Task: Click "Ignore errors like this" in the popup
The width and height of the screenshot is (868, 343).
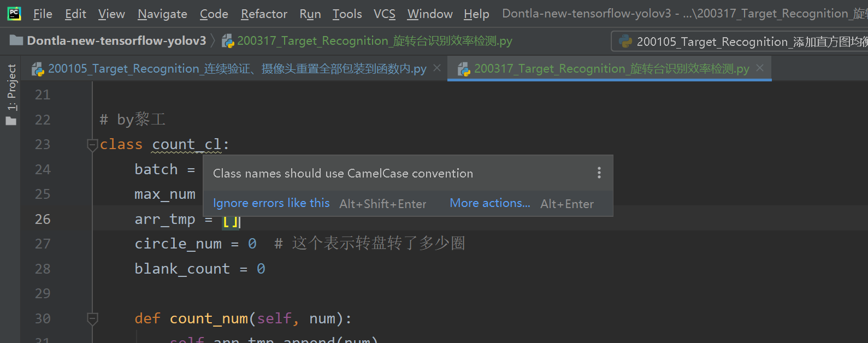Action: coord(271,203)
